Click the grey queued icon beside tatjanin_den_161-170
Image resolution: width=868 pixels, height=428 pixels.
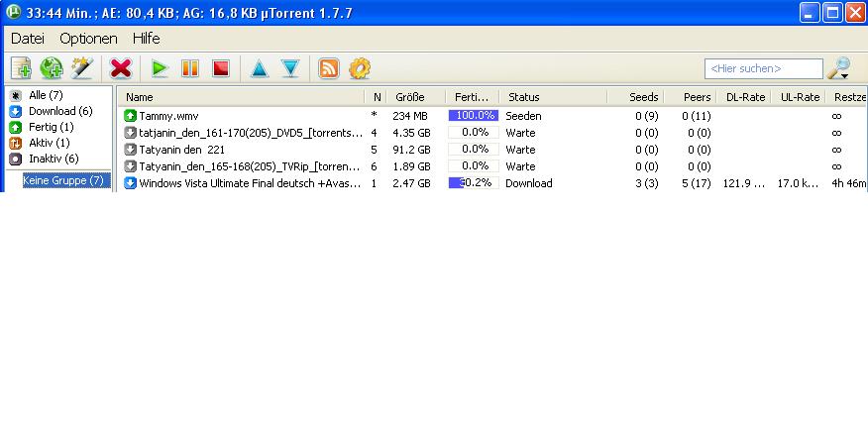pyautogui.click(x=130, y=133)
